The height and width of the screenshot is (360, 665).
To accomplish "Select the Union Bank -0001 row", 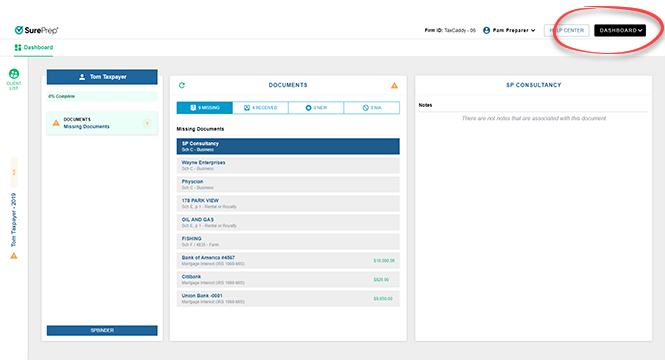I will pos(288,299).
